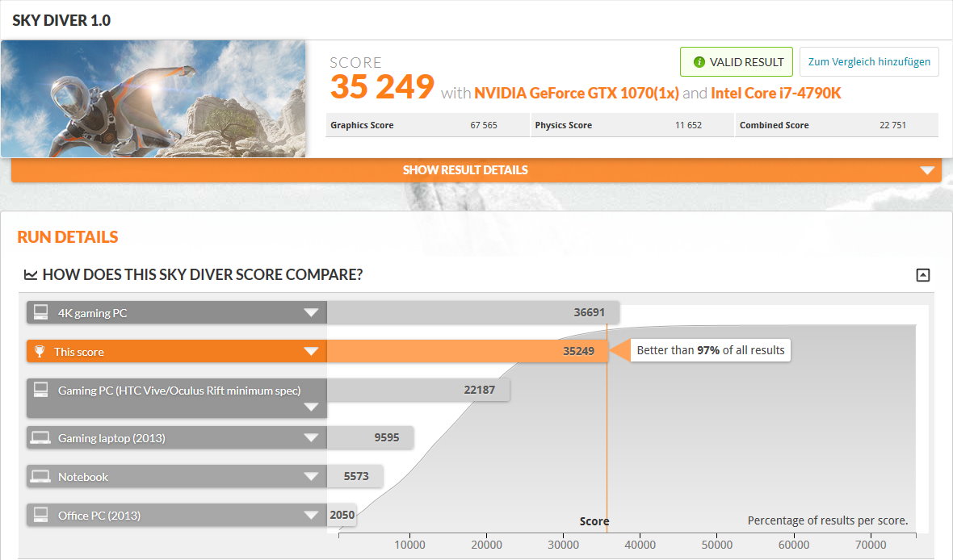Screen dimensions: 953x560
Task: Open the Gaming laptop (2013) dropdown arrow
Action: [x=311, y=438]
